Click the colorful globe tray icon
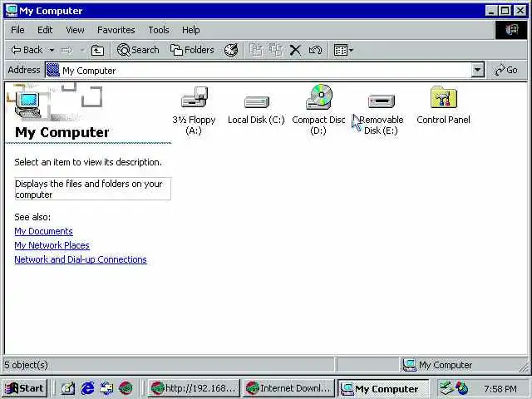Screen dimensions: 532x399 (461, 388)
